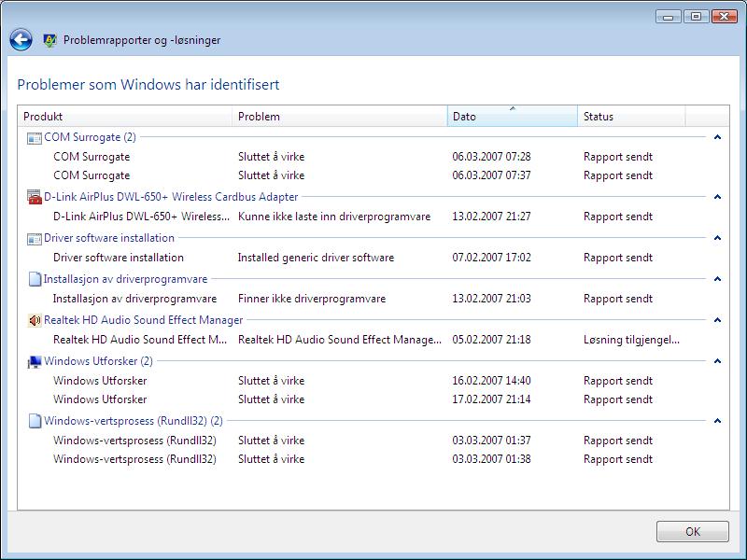The height and width of the screenshot is (560, 747).
Task: Click 'Rapport sendt' in Driver software installation row
Action: coord(618,258)
